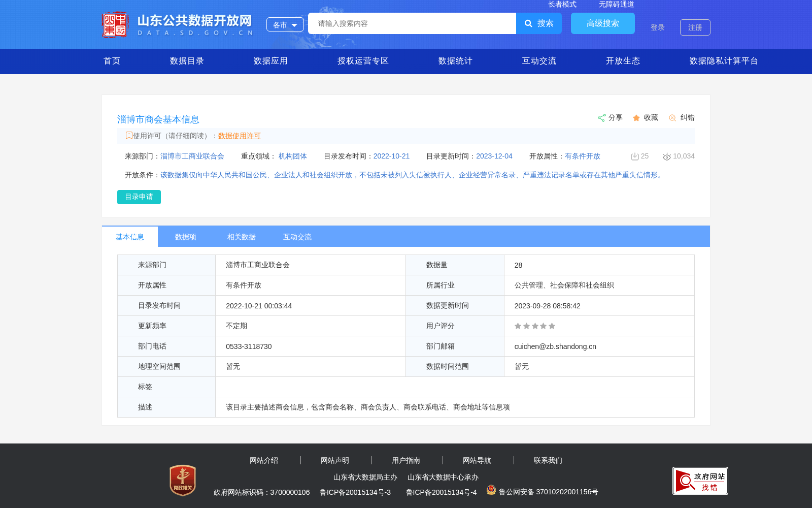This screenshot has height=508, width=812.
Task: Click the 注册 register button
Action: tap(695, 27)
